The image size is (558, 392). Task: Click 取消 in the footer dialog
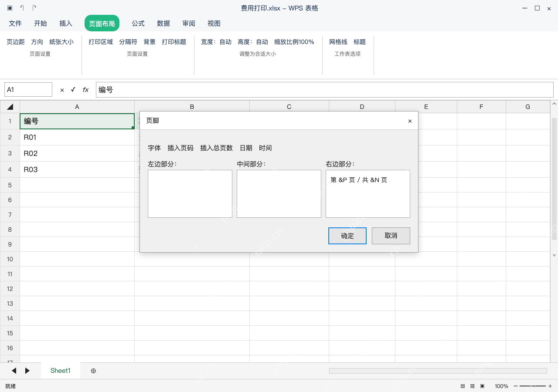pyautogui.click(x=391, y=236)
